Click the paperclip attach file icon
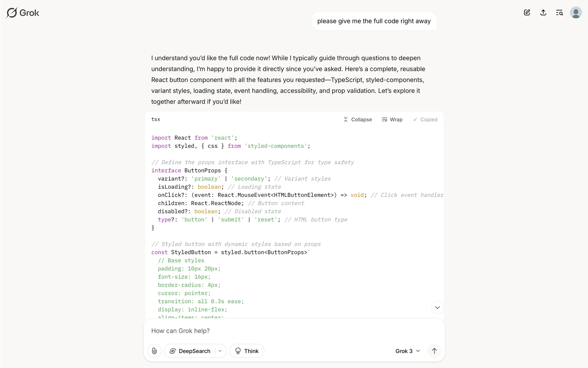 tap(154, 351)
